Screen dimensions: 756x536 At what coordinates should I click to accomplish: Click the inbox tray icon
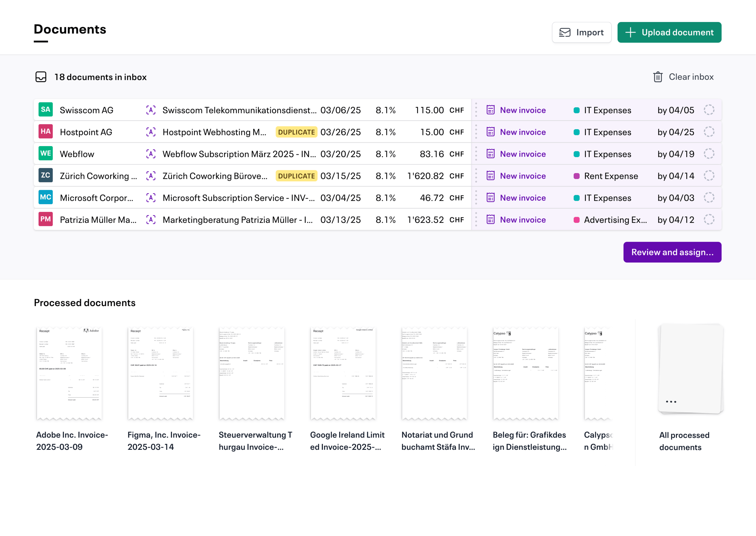(41, 77)
